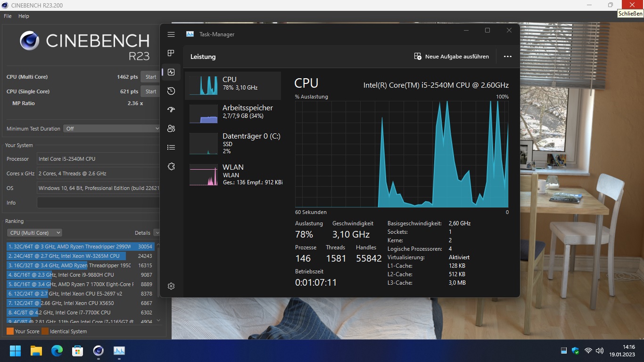644x362 pixels.
Task: Open App history icon in Task Manager
Action: pyautogui.click(x=171, y=91)
